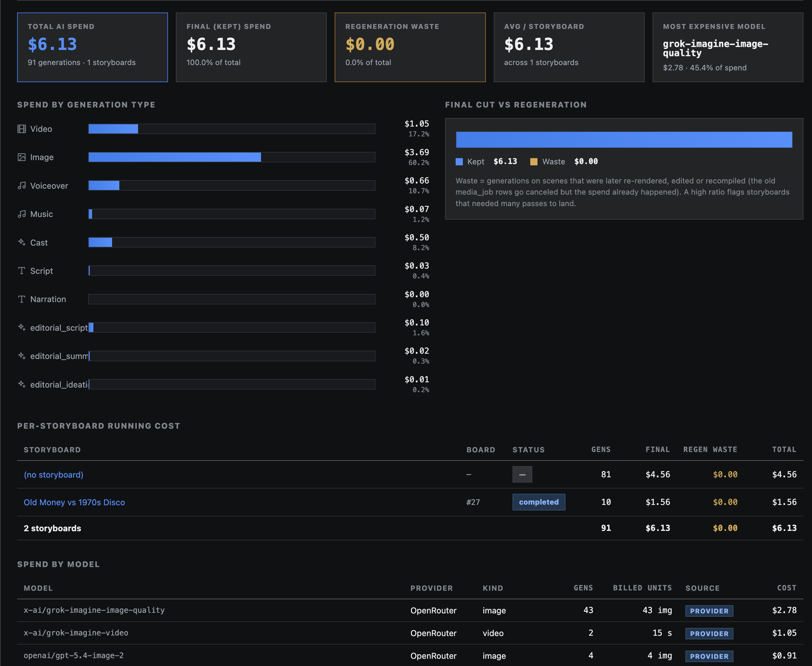Click the 15 s billed units cell
812x666 pixels.
[x=662, y=633]
